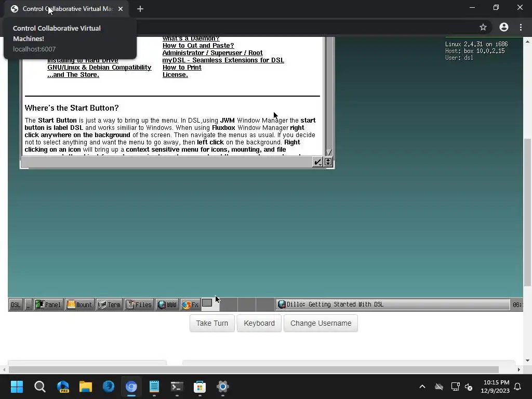
Task: Launch Panel from the DSL taskbar
Action: [x=48, y=304]
